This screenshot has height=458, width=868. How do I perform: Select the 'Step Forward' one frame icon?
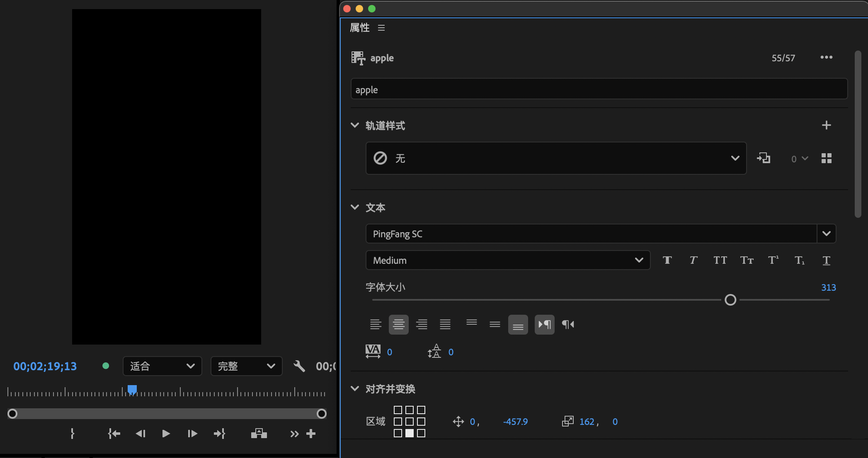(x=192, y=434)
